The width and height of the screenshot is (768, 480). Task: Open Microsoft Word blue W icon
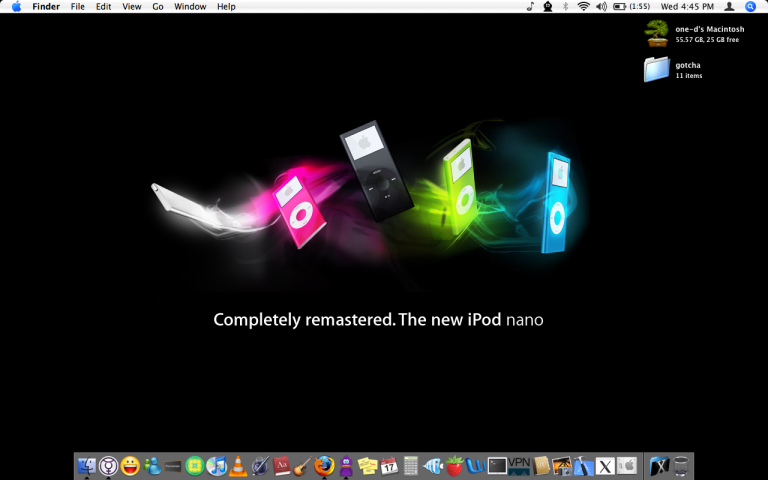click(x=476, y=466)
